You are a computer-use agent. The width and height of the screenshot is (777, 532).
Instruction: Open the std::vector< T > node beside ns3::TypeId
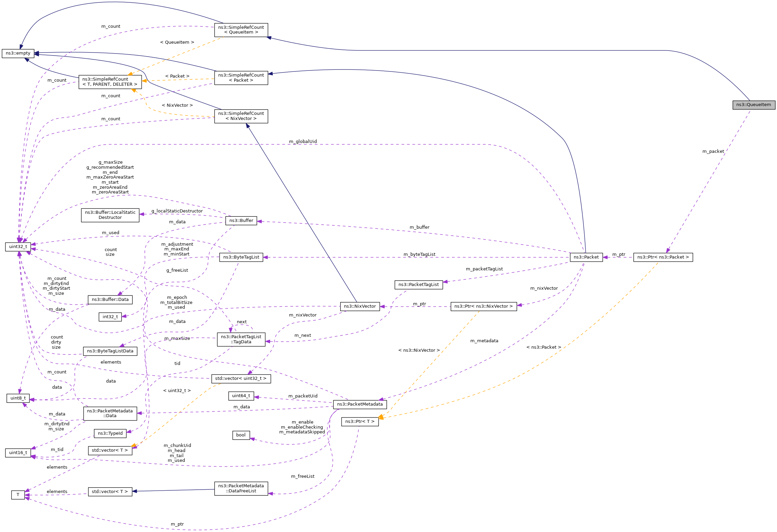pos(110,450)
